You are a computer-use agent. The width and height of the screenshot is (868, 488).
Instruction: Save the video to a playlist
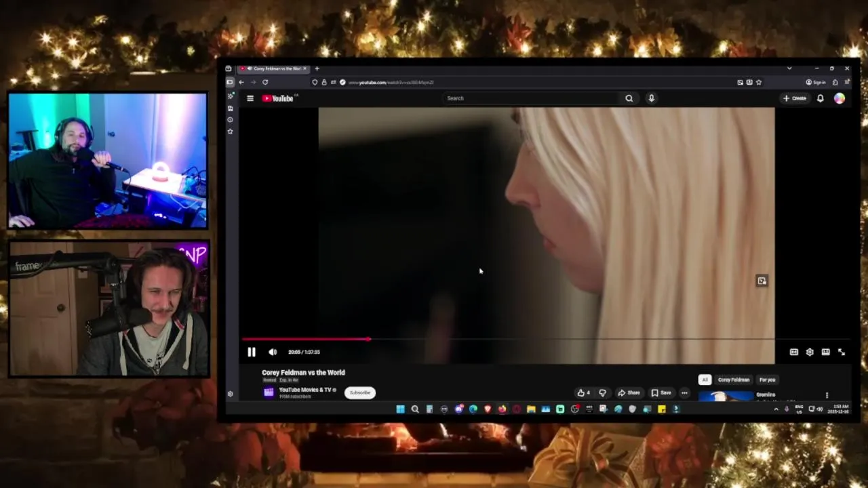pos(661,392)
